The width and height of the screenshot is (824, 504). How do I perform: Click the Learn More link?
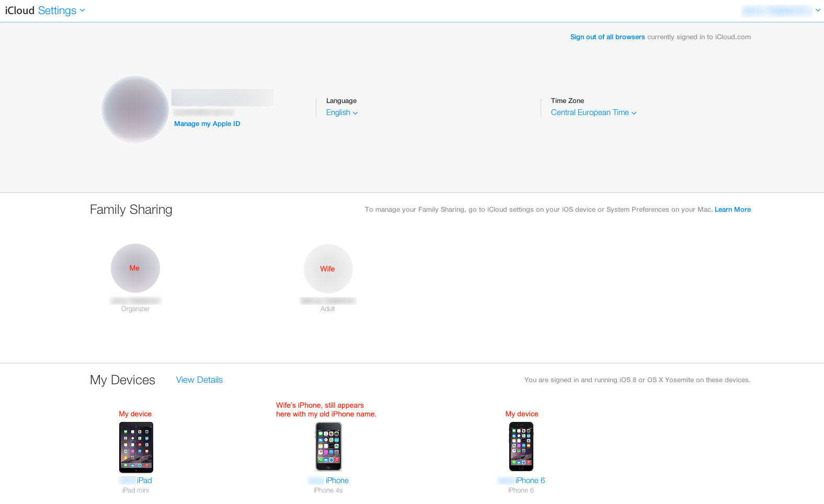click(733, 210)
